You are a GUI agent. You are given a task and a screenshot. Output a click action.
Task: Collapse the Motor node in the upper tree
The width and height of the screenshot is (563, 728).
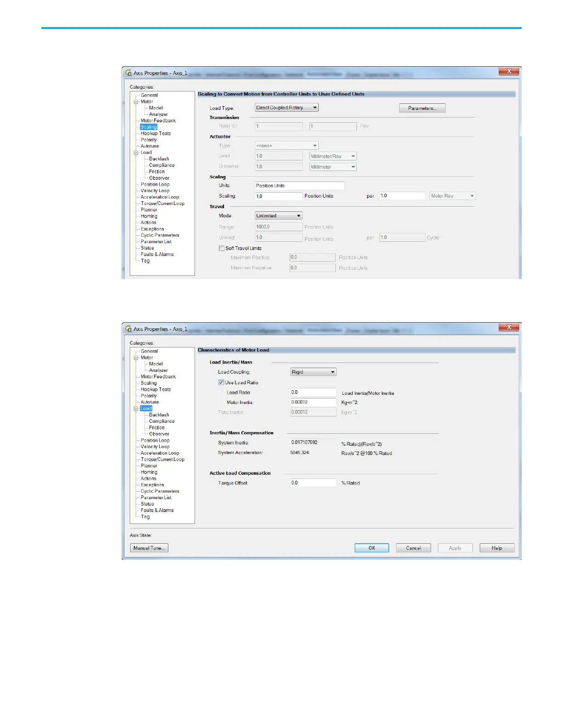pos(136,102)
